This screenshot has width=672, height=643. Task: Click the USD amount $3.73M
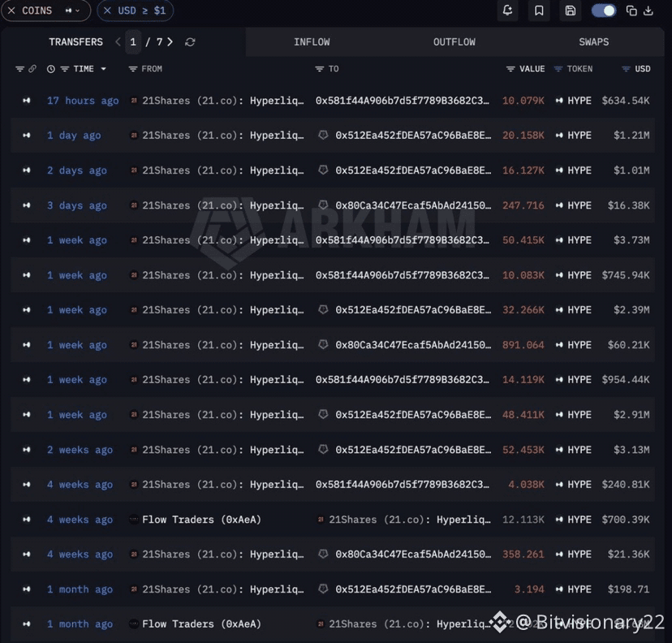631,240
